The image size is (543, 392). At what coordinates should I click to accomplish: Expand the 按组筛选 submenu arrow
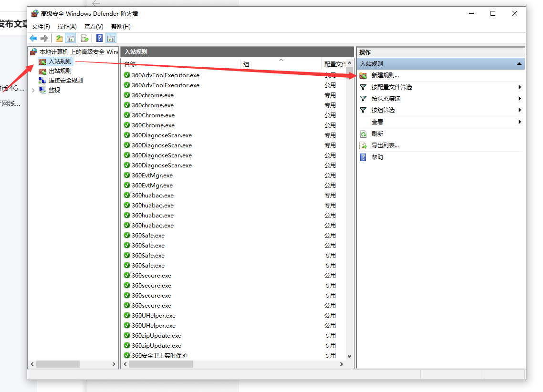[520, 110]
